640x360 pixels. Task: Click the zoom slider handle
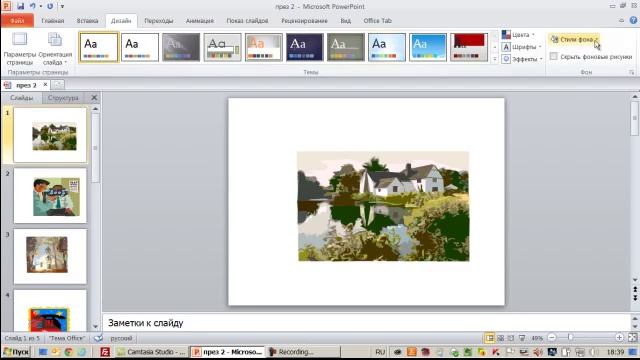[570, 338]
